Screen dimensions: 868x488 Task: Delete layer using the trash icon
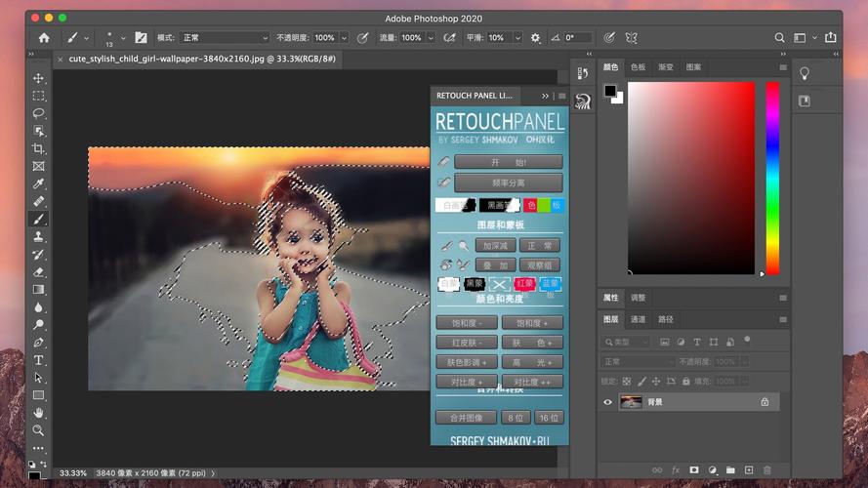(x=767, y=470)
